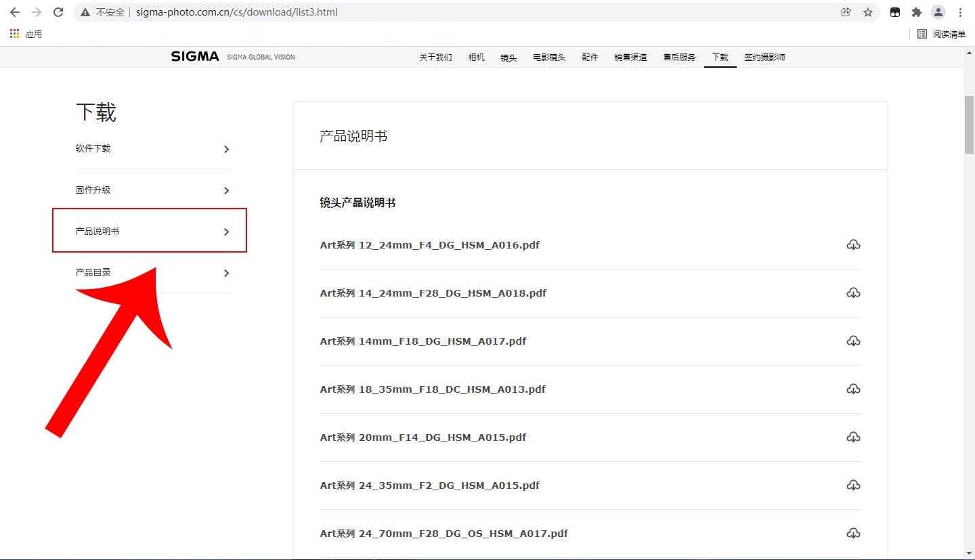
Task: Expand the 固件升级 sidebar section
Action: 93,190
